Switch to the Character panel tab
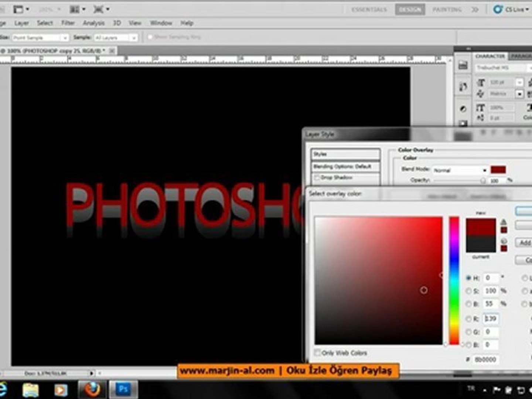This screenshot has height=399, width=532. [490, 56]
